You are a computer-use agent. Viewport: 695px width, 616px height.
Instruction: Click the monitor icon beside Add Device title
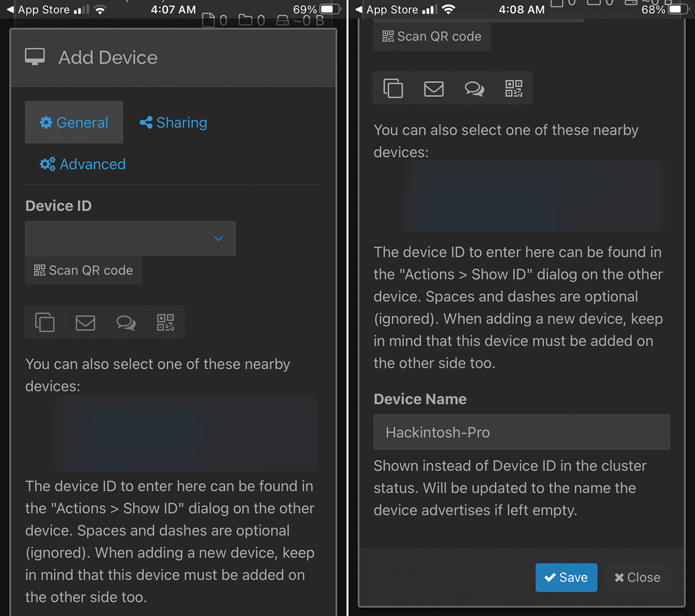34,56
